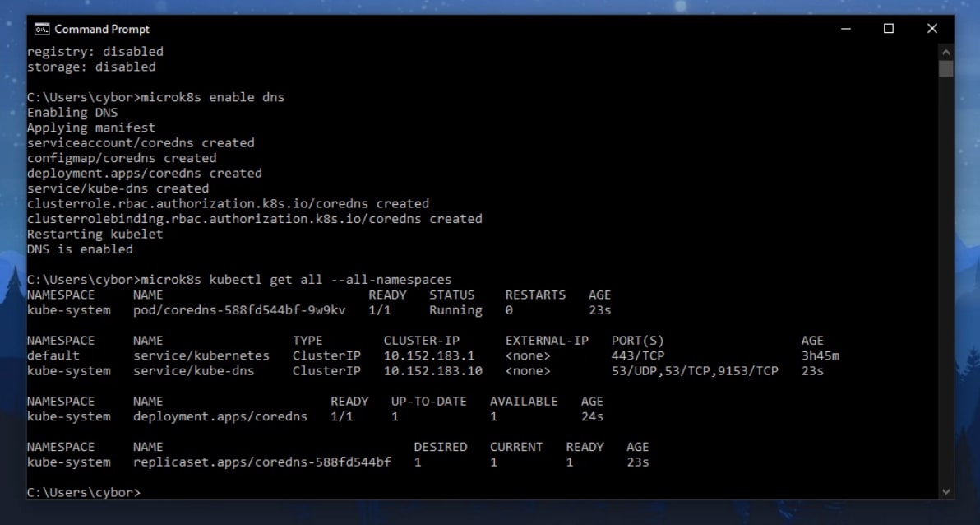Click the clusterrole.rbac coredns created line
The height and width of the screenshot is (525, 980).
click(x=228, y=203)
